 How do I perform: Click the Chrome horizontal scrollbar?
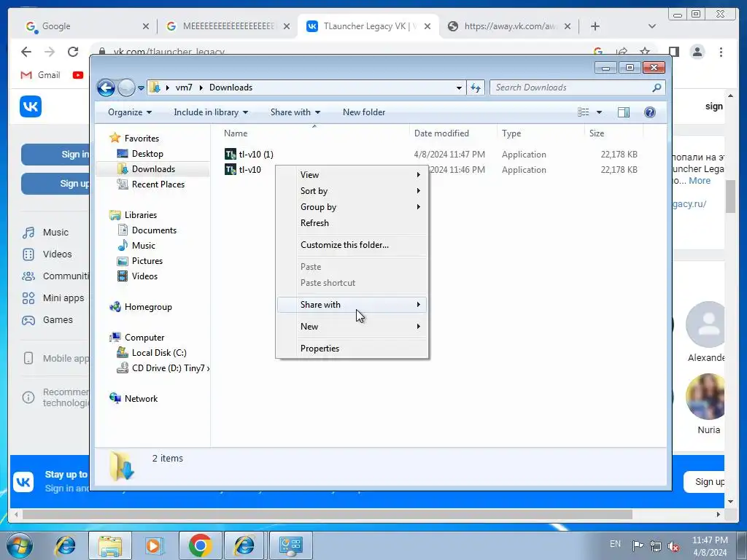[x=328, y=514]
